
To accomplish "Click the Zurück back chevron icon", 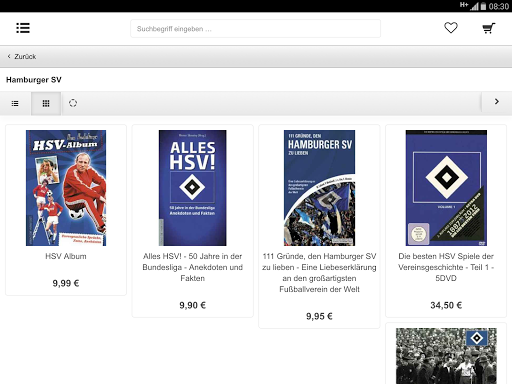I will click(x=9, y=56).
